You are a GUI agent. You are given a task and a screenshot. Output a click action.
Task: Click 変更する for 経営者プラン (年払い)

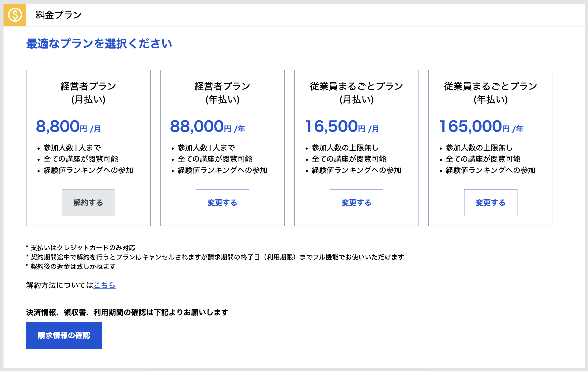point(222,202)
